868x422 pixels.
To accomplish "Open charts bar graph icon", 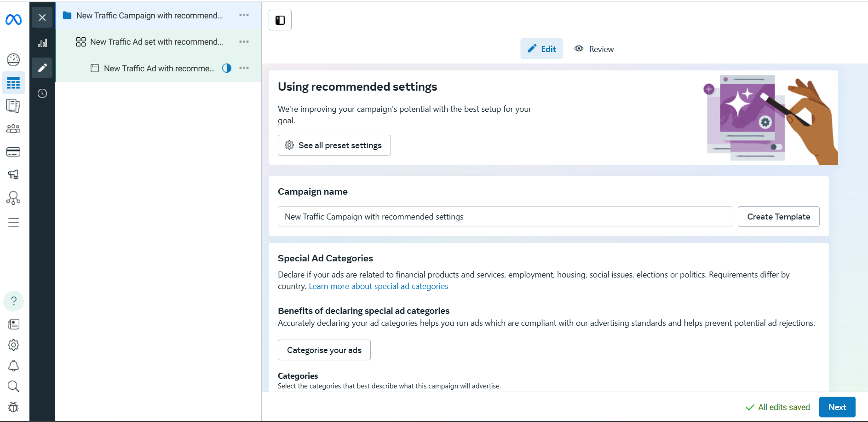I will click(42, 43).
